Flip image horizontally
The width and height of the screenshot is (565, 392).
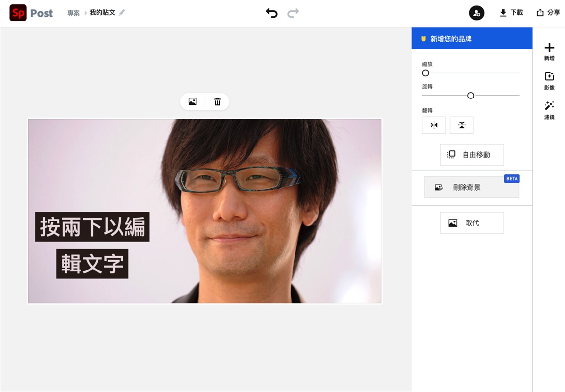[x=434, y=125]
